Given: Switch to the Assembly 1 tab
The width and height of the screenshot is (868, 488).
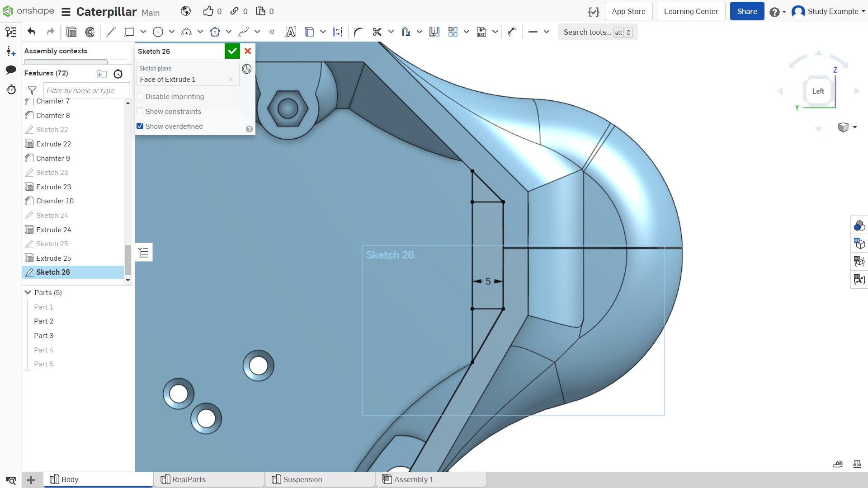Looking at the screenshot, I should pos(431,480).
